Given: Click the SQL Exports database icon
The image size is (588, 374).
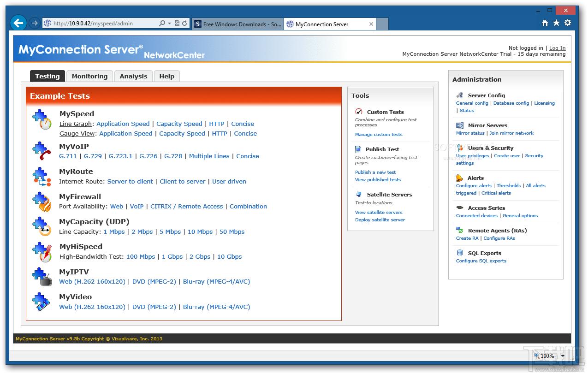Looking at the screenshot, I should [x=459, y=253].
